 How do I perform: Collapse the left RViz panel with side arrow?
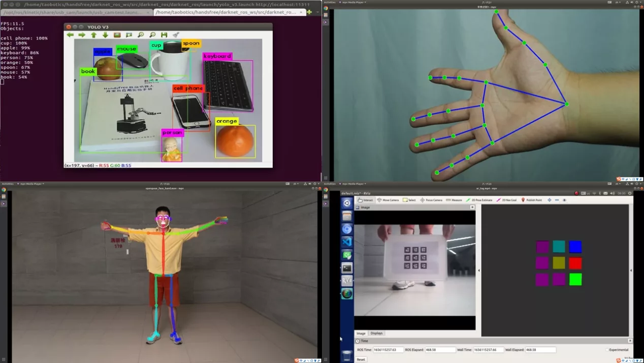point(479,270)
